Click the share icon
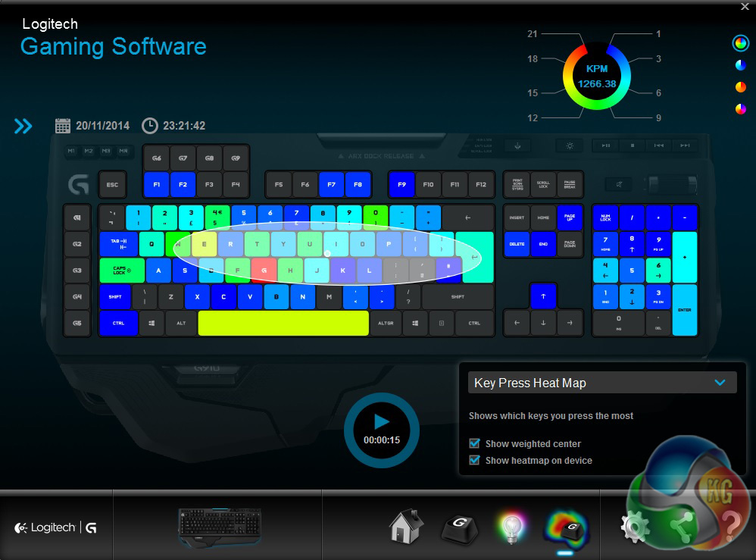Screen dimensions: 756x560 coord(683,527)
